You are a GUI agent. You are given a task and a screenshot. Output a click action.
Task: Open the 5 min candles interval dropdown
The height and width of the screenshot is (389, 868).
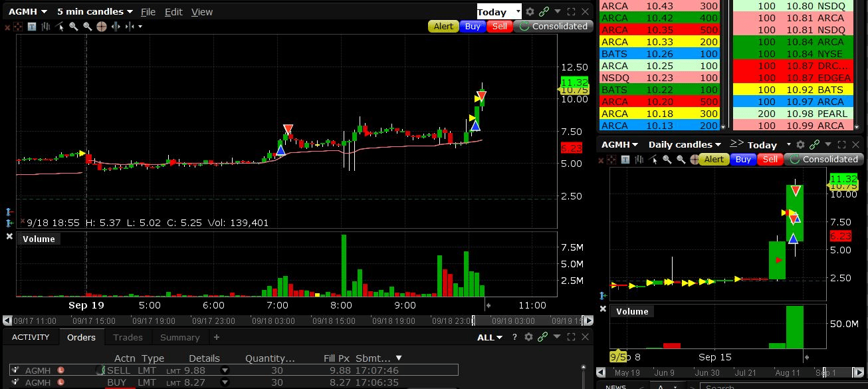pyautogui.click(x=94, y=11)
